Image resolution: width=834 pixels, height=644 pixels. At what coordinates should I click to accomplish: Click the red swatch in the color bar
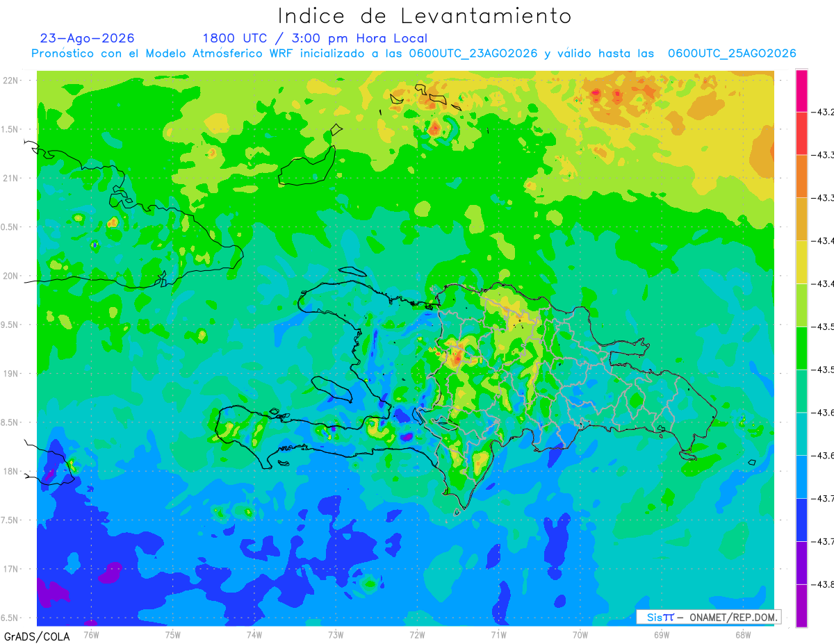coord(801,133)
